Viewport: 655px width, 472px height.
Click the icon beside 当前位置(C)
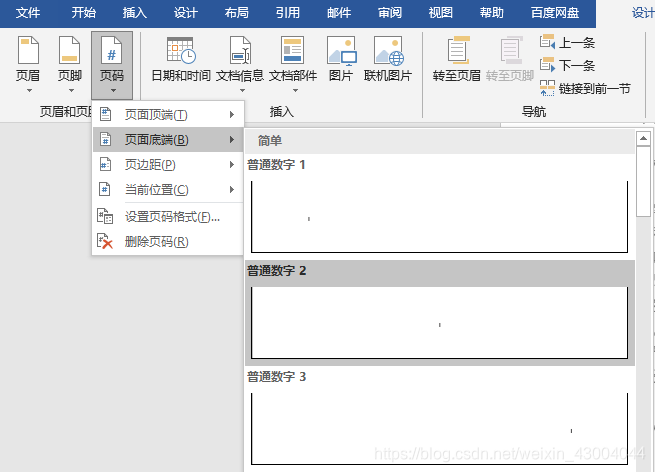coord(105,189)
